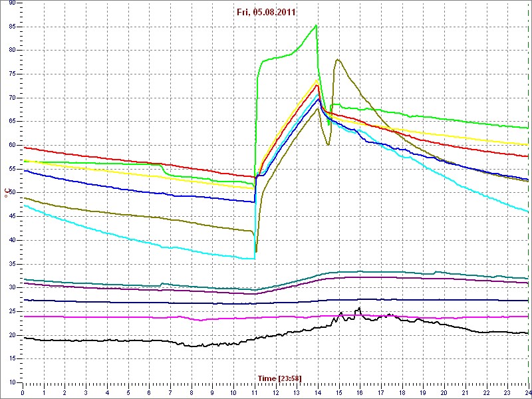The height and width of the screenshot is (399, 532).
Task: Click the 50 label on temperature axis
Action: pos(13,193)
